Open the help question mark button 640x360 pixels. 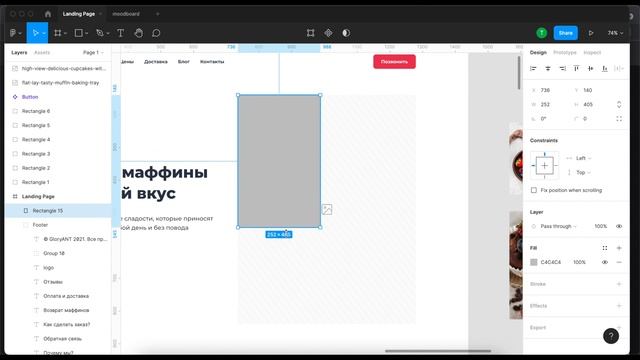(x=611, y=336)
